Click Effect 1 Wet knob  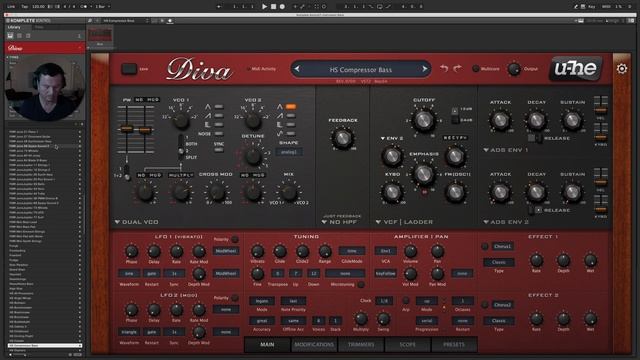(x=590, y=260)
